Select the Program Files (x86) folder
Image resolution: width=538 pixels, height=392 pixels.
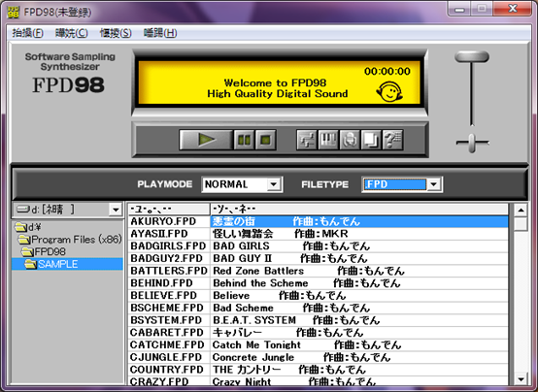pyautogui.click(x=70, y=239)
